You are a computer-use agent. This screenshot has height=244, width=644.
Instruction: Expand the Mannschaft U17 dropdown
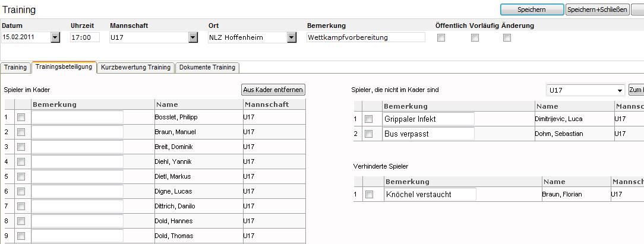[x=193, y=38]
